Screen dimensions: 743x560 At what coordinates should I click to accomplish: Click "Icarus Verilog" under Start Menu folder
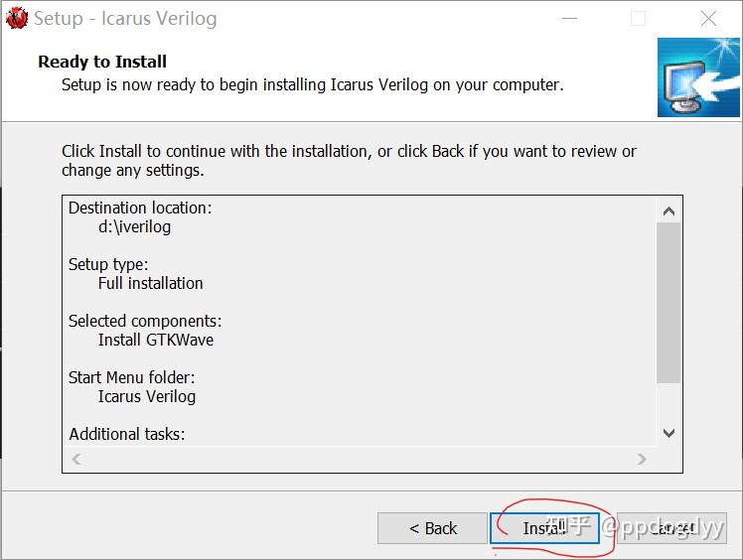click(147, 396)
